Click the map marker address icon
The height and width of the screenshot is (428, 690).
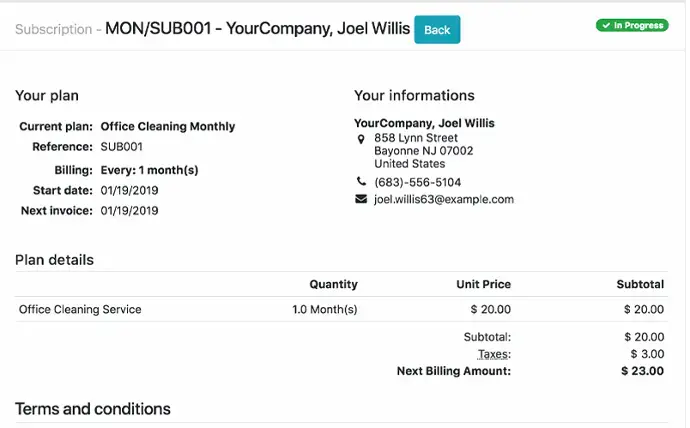[361, 138]
